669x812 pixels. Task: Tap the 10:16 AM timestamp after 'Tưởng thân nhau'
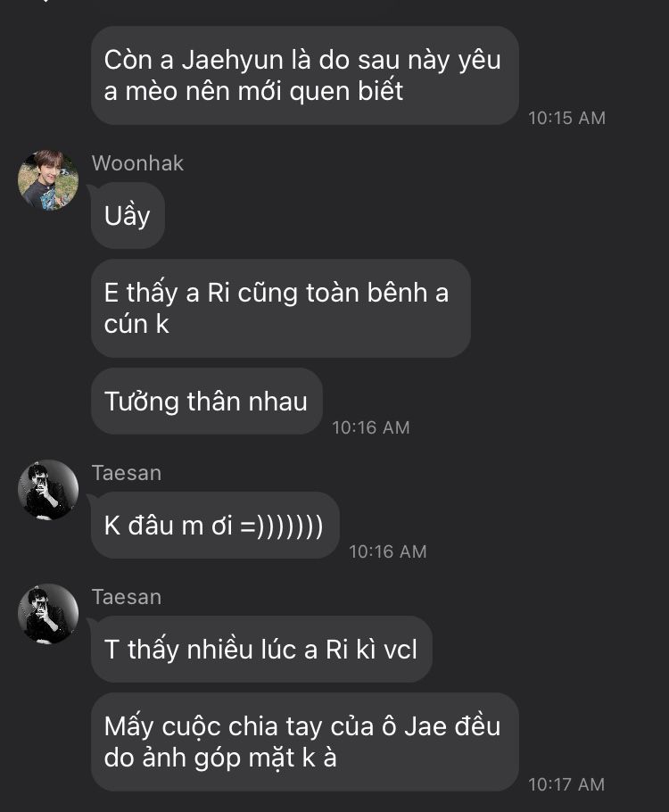click(371, 427)
